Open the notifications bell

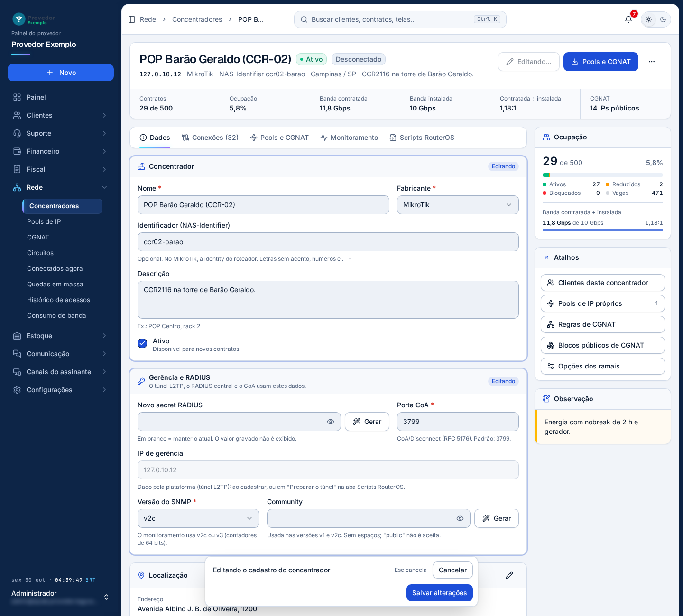pos(628,19)
